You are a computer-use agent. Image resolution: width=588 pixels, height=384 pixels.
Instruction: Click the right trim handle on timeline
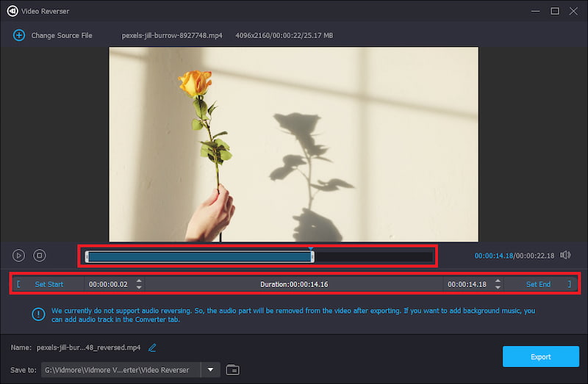312,257
